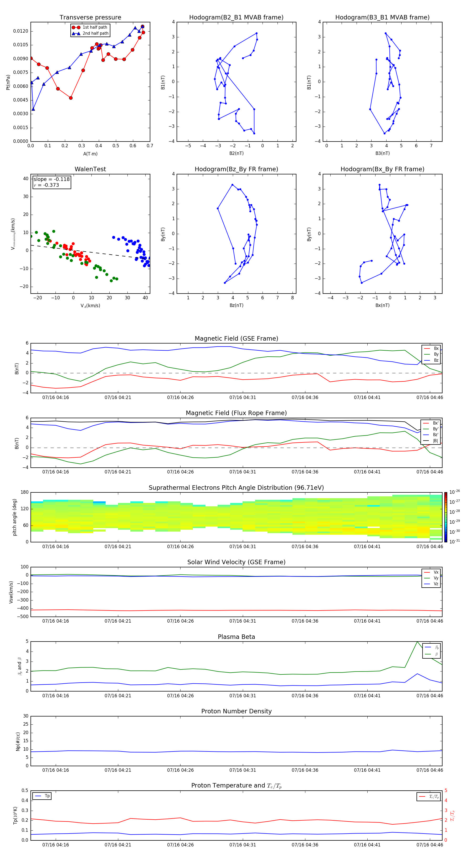The height and width of the screenshot is (868, 473).
Task: Click 'Magnetic Field (GSE Frame)' title
Action: tap(236, 338)
